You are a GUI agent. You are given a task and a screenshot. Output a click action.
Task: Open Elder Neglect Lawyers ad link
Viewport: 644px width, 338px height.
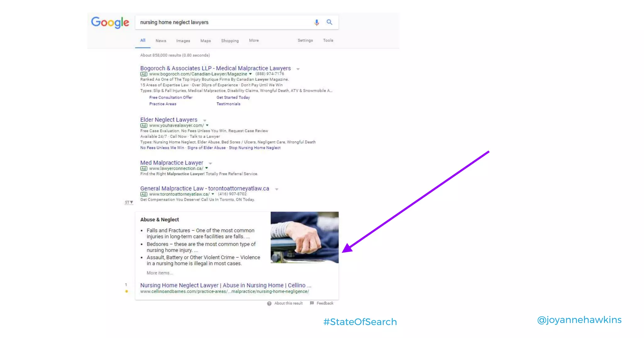pos(169,120)
